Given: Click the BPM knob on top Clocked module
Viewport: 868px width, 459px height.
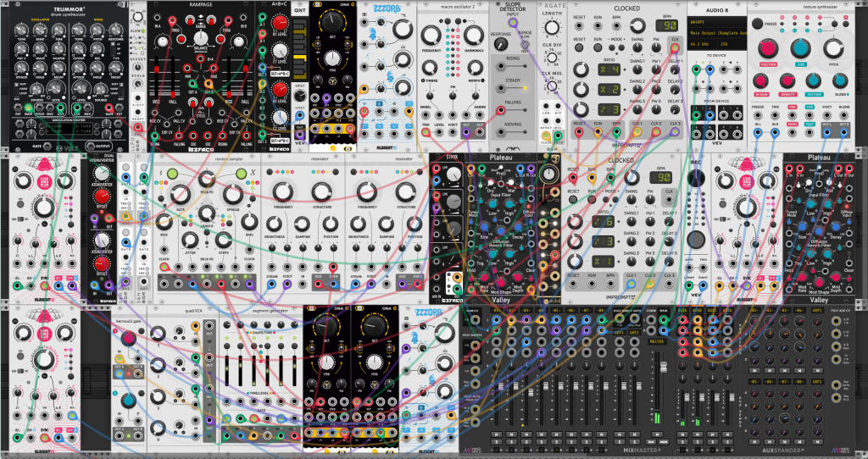Looking at the screenshot, I should (x=637, y=25).
